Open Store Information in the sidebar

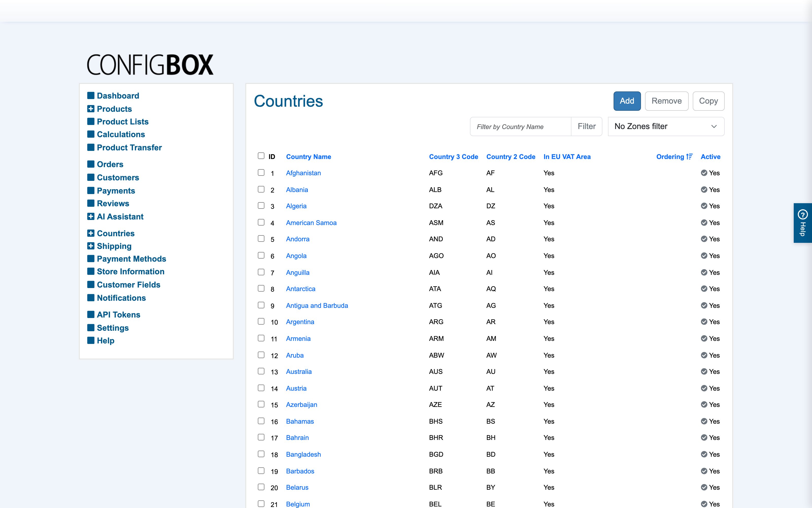[x=130, y=272]
